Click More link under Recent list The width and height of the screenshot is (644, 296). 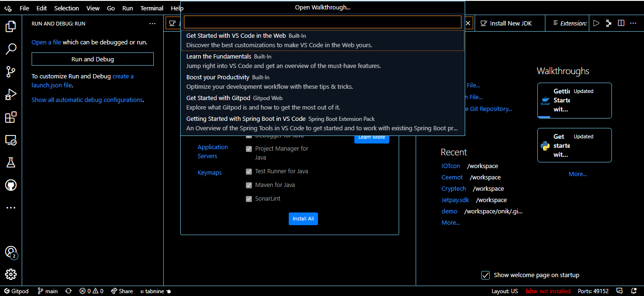451,223
